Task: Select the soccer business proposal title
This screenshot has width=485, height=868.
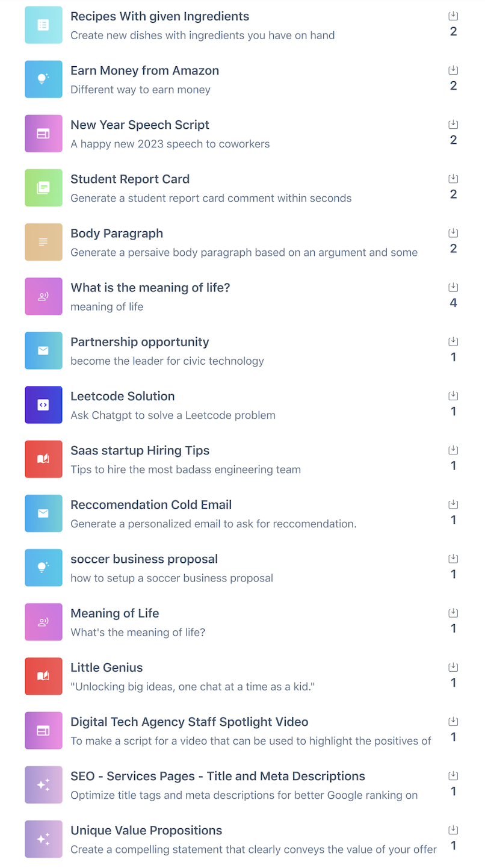Action: [x=144, y=559]
